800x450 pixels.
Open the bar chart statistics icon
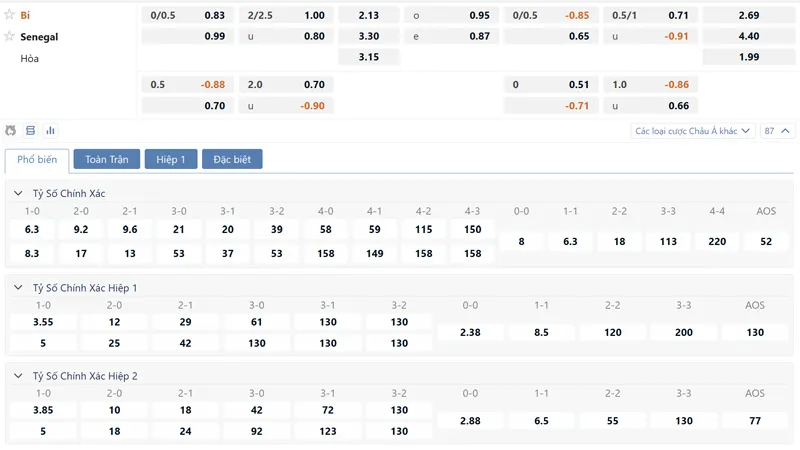(x=50, y=130)
